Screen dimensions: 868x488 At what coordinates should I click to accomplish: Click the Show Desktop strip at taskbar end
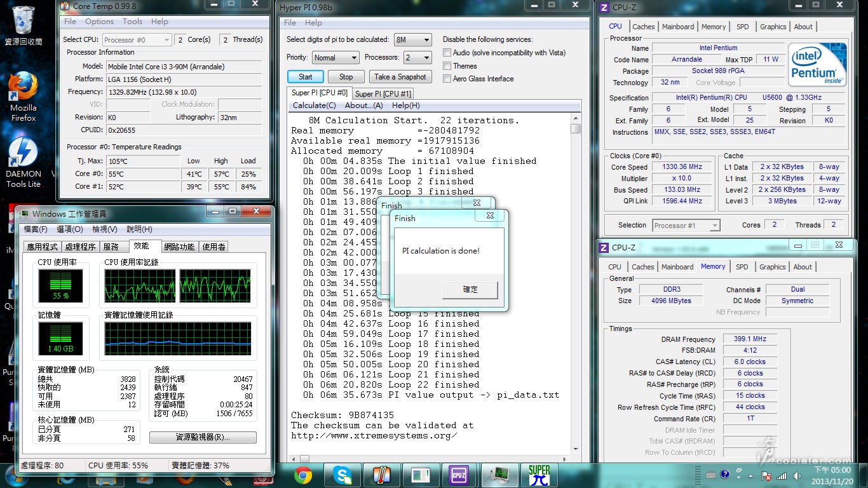pyautogui.click(x=864, y=475)
